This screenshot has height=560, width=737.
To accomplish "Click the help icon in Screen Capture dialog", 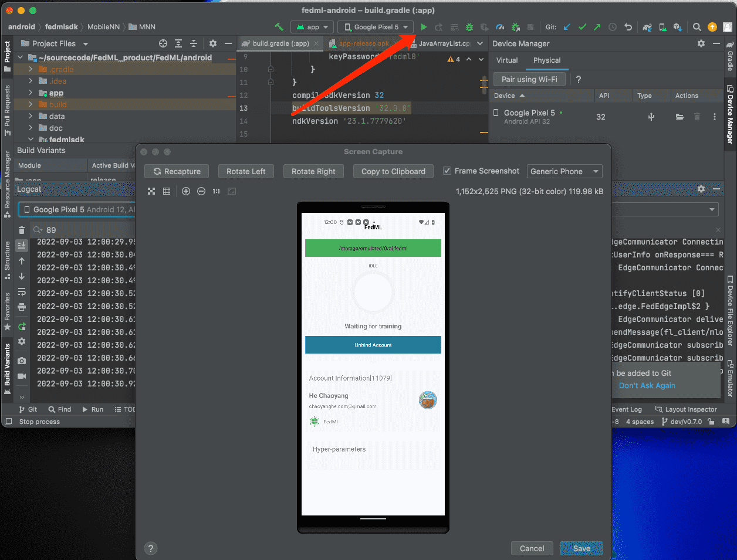I will click(x=151, y=548).
